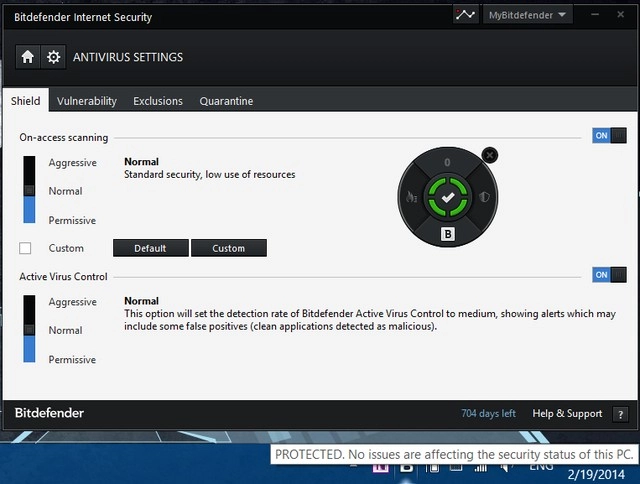
Task: Click the network signal bars tray icon
Action: click(481, 468)
